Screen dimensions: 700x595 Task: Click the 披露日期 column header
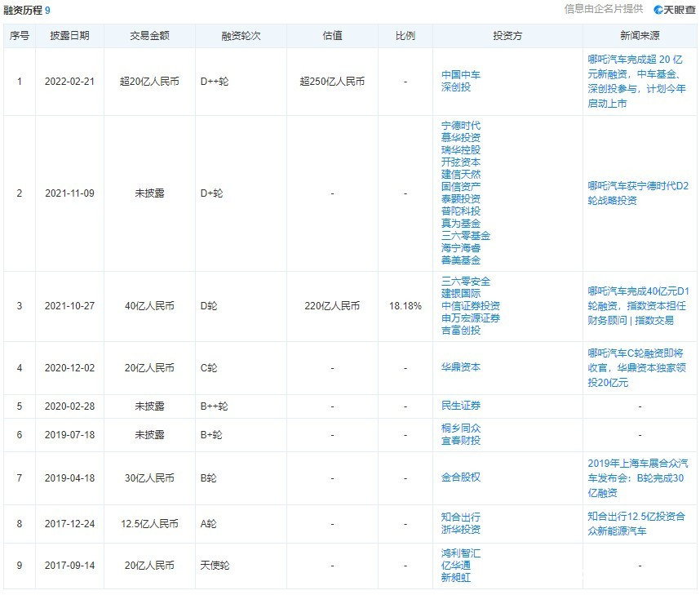pyautogui.click(x=69, y=36)
